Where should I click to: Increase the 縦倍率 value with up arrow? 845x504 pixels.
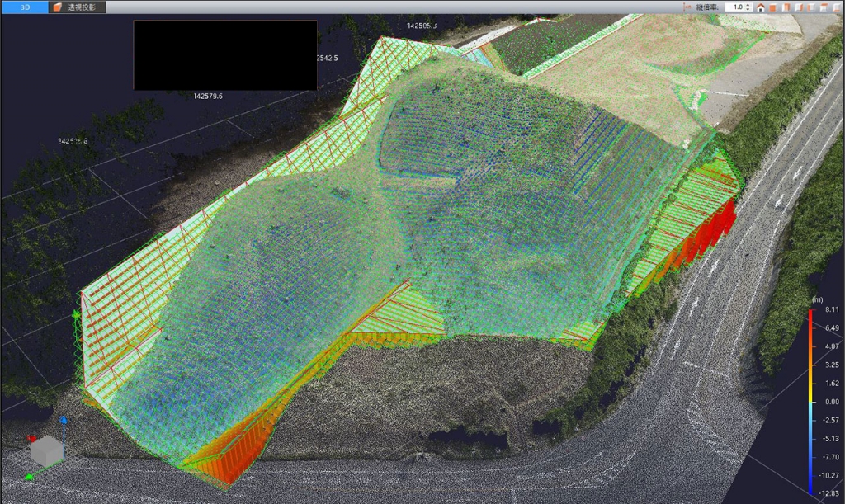[x=748, y=4]
